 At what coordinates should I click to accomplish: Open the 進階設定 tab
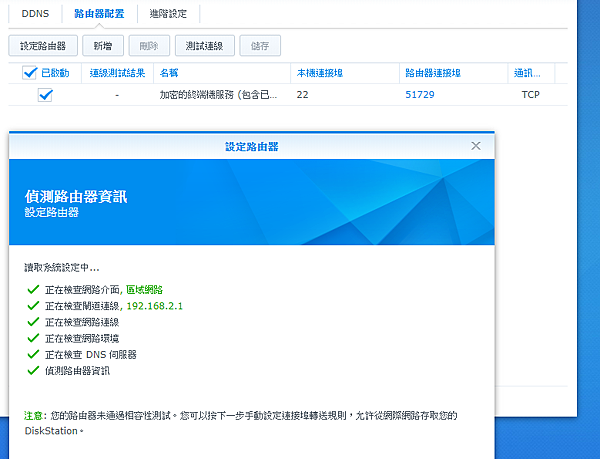[169, 13]
